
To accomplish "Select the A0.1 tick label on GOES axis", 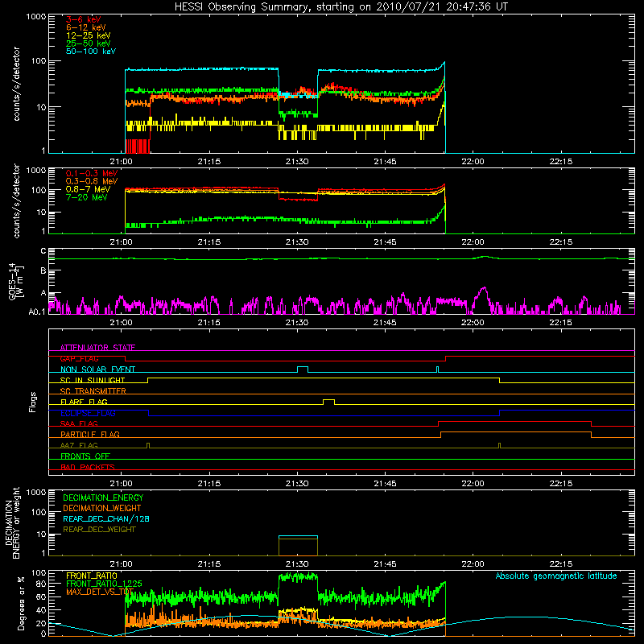I will click(37, 312).
